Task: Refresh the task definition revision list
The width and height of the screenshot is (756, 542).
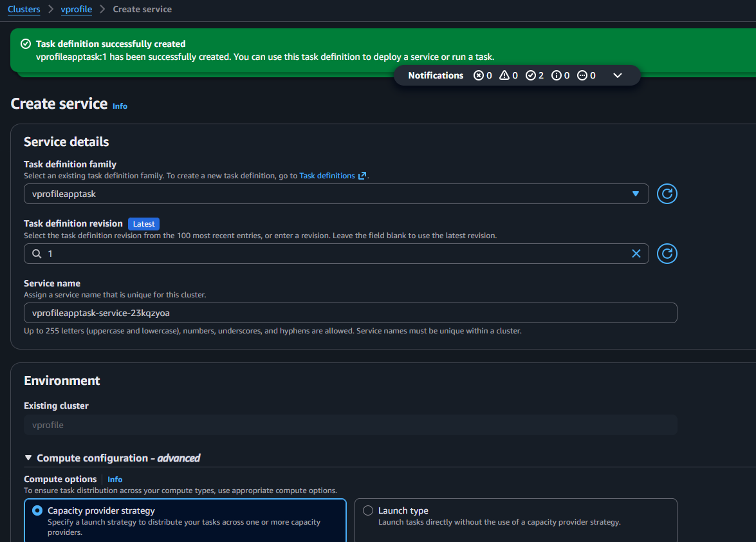Action: (x=667, y=254)
